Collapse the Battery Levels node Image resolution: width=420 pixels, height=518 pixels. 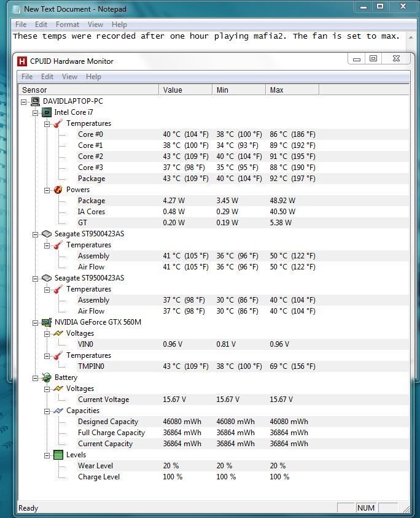coord(47,455)
